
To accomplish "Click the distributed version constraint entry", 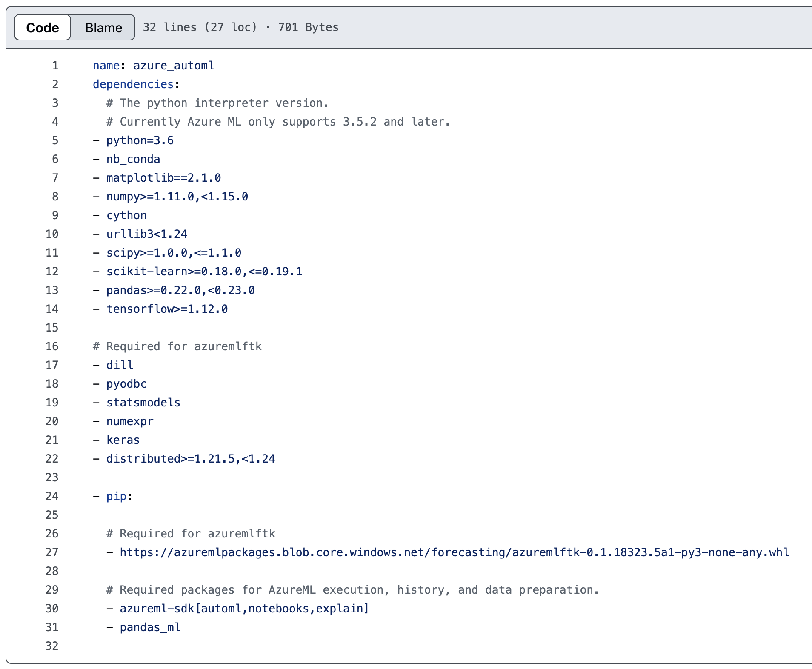I will pos(191,459).
